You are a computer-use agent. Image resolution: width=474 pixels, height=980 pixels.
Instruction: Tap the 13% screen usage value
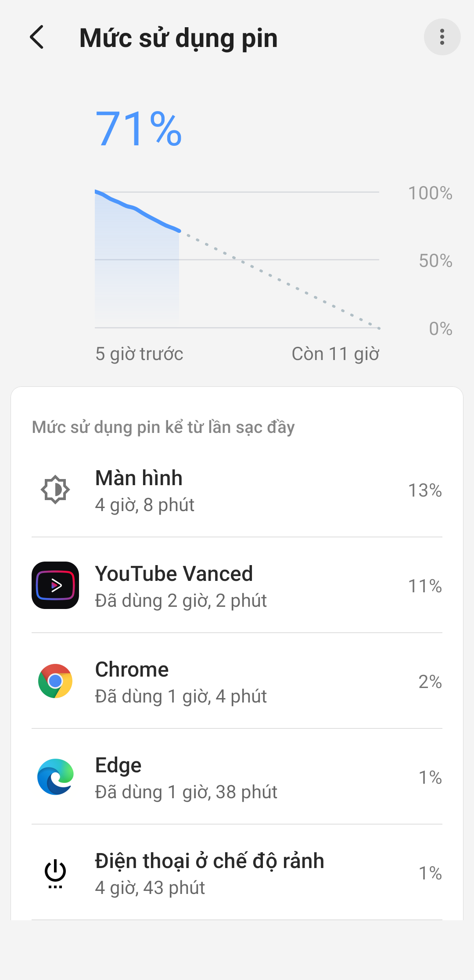424,490
